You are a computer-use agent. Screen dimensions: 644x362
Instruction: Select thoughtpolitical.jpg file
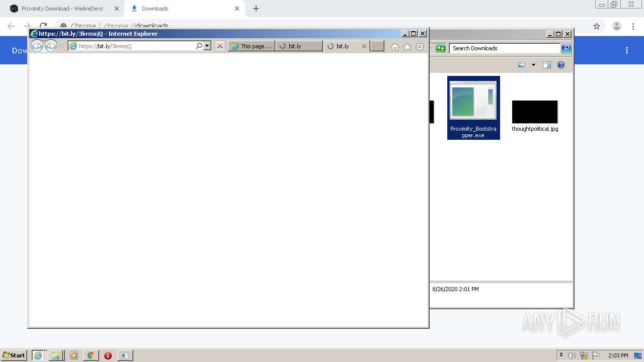point(535,116)
